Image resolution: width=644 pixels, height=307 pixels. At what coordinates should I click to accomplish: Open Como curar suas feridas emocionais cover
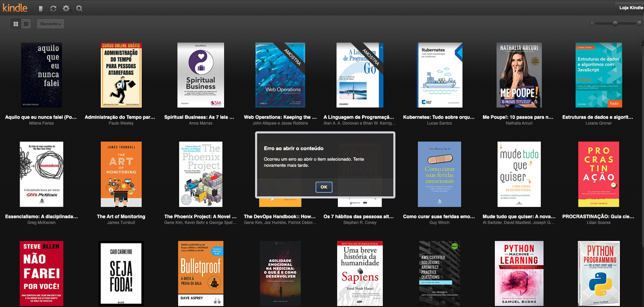pos(440,174)
